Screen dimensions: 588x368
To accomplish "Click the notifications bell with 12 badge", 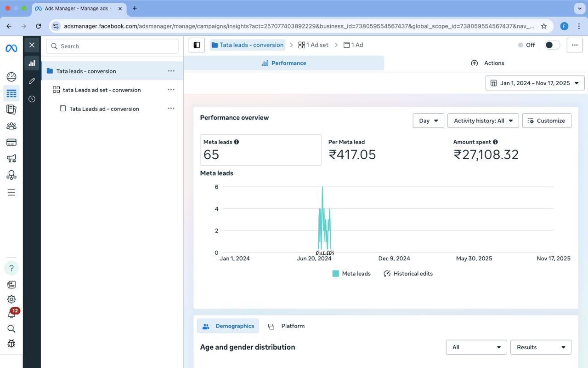I will 11,314.
